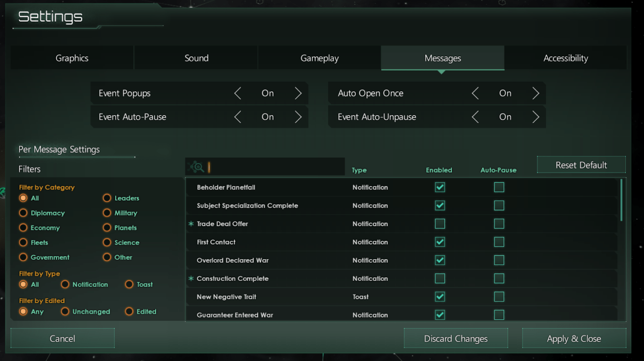Uncheck Enabled for First Contact
The image size is (644, 361).
(x=440, y=242)
